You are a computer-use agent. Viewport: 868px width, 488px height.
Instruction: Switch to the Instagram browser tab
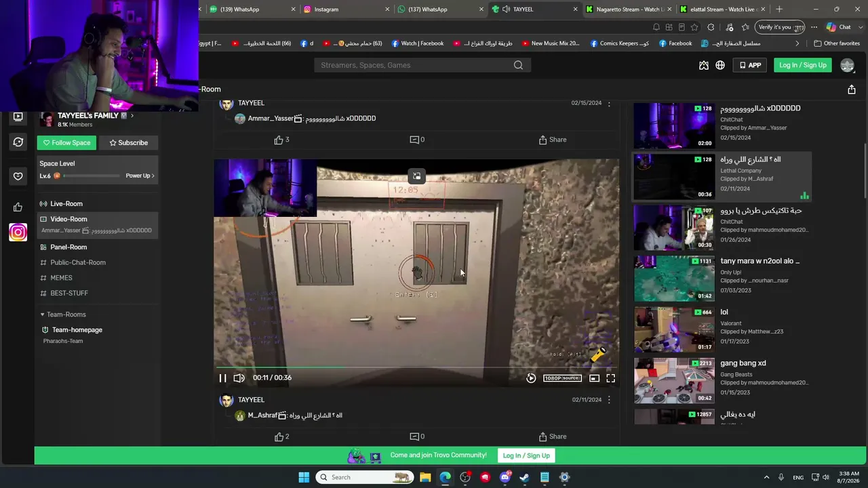tap(346, 9)
